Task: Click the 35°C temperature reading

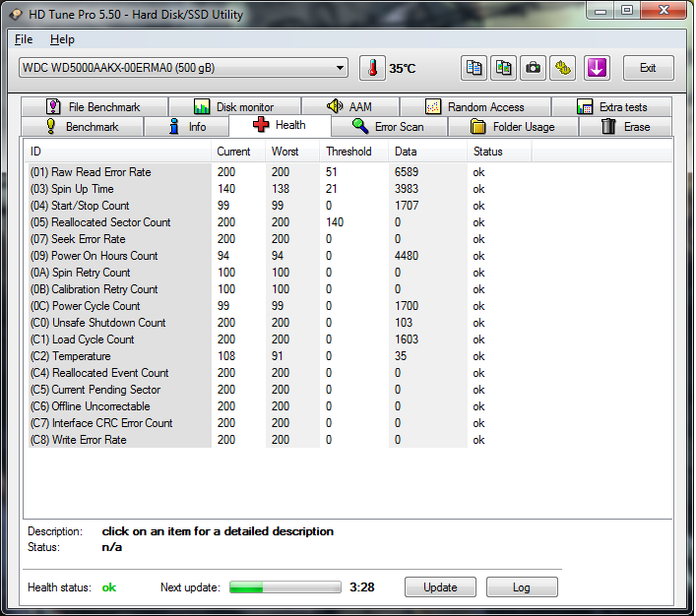Action: click(403, 69)
